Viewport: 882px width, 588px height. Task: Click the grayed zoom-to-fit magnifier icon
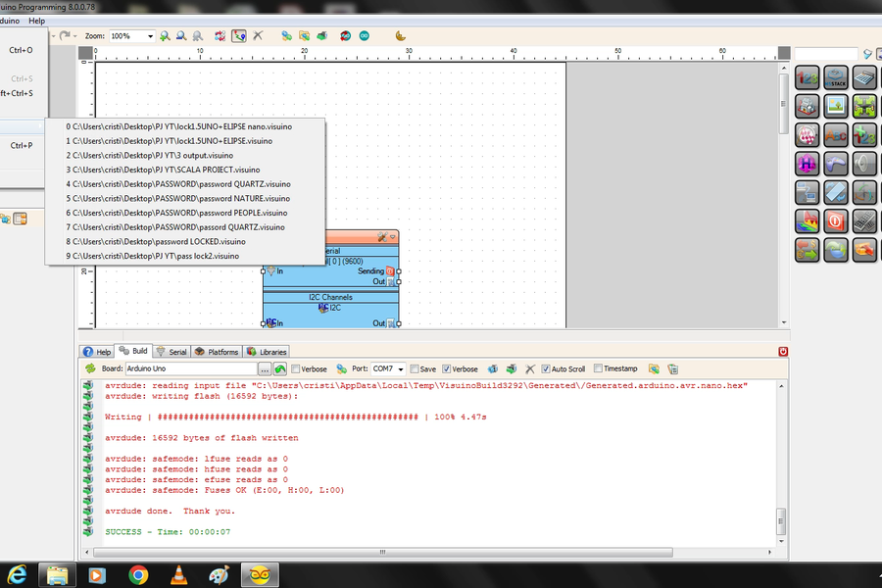(197, 36)
